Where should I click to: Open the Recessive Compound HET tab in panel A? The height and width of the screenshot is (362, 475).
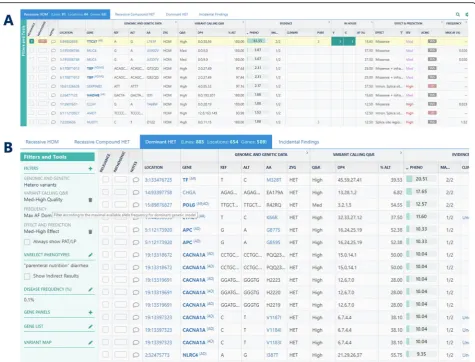pyautogui.click(x=135, y=14)
